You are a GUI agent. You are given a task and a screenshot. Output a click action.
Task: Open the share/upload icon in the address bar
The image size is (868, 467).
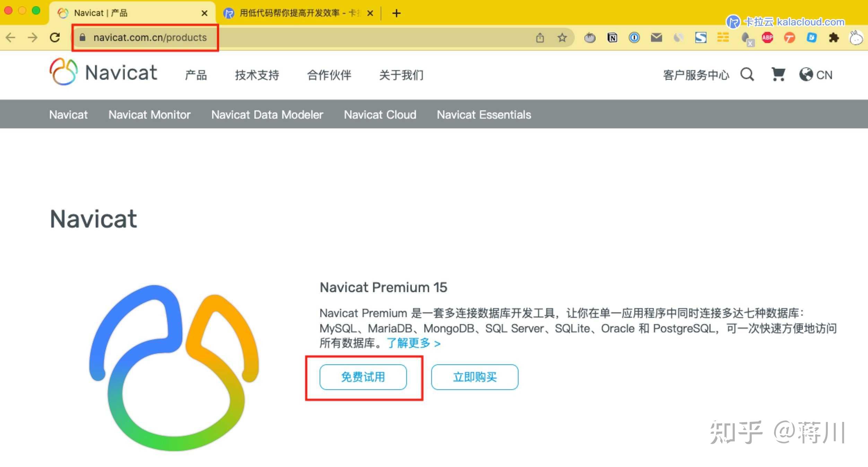[540, 37]
